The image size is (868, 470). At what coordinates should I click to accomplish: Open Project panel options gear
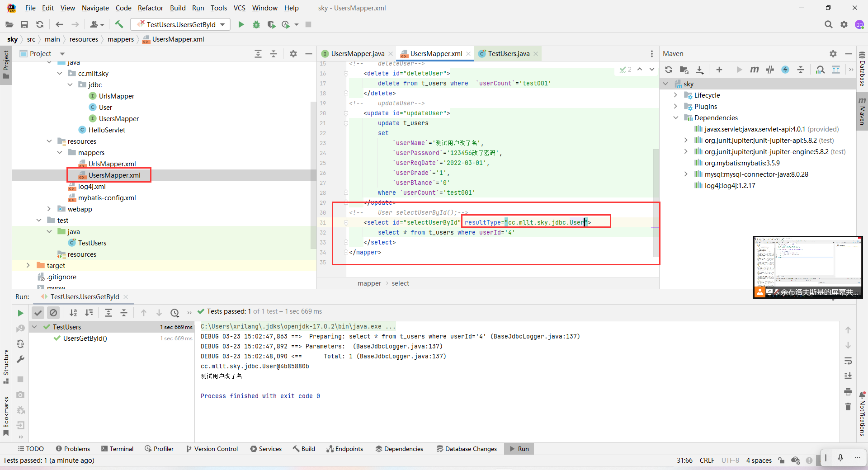pos(293,54)
